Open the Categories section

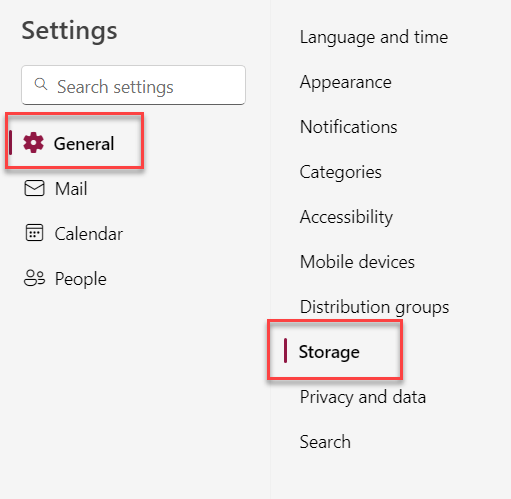click(x=340, y=172)
